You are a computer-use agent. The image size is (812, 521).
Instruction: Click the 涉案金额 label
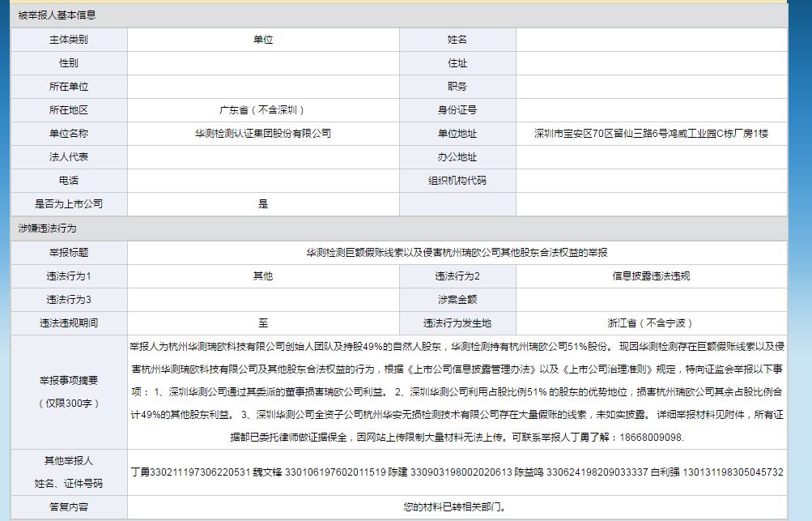[x=457, y=300]
